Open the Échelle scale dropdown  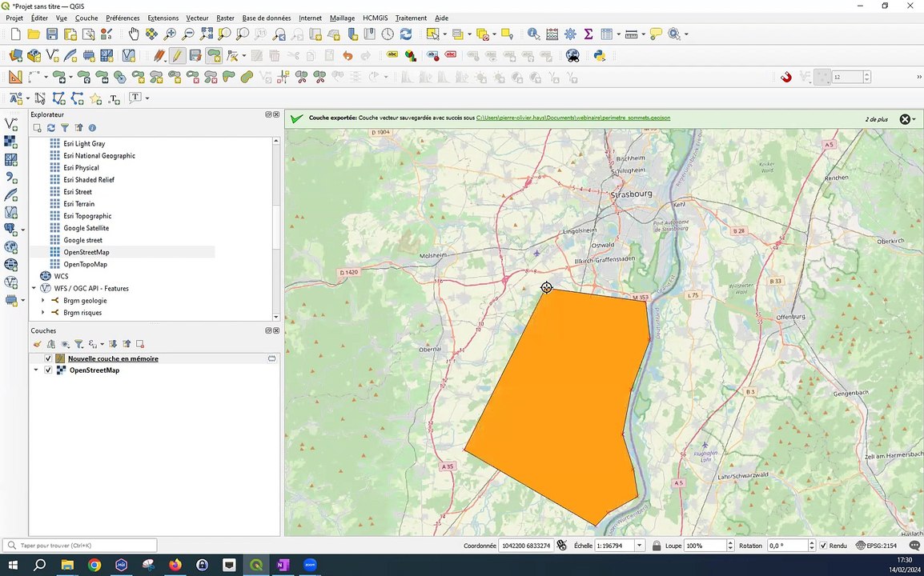[639, 546]
